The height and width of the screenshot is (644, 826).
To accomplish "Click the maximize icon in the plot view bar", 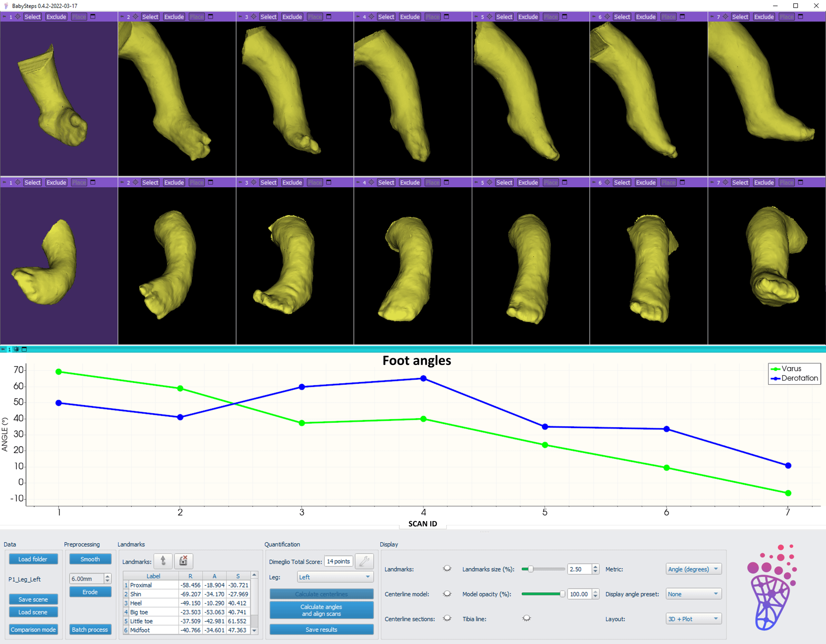I will click(24, 349).
